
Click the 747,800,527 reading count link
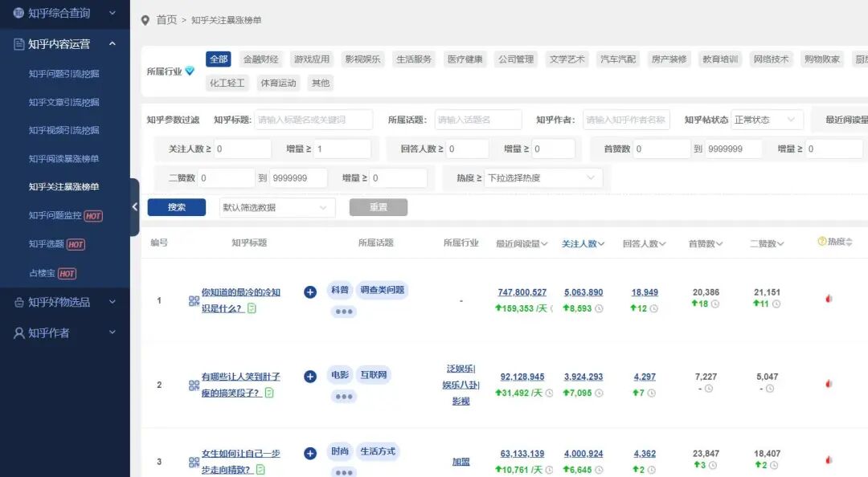coord(522,292)
